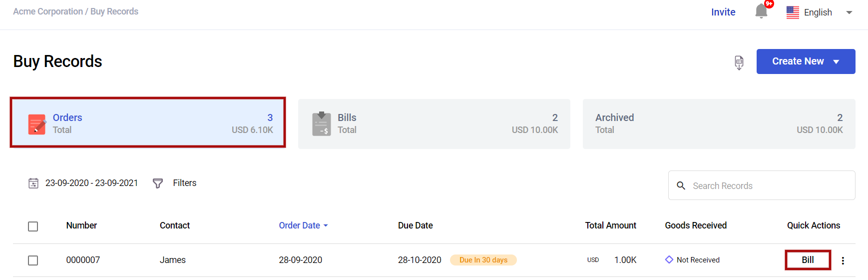The image size is (868, 280).
Task: Click the Bills clipboard icon
Action: (322, 124)
